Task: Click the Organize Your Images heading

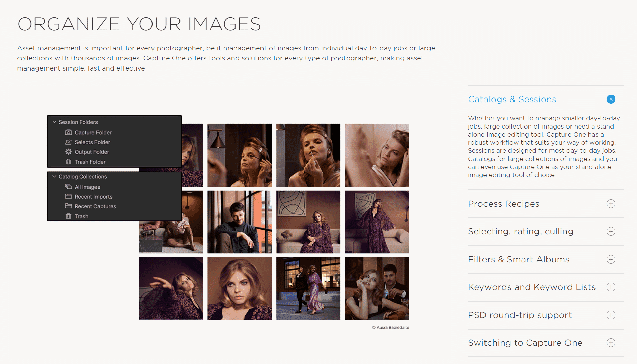Action: [139, 24]
